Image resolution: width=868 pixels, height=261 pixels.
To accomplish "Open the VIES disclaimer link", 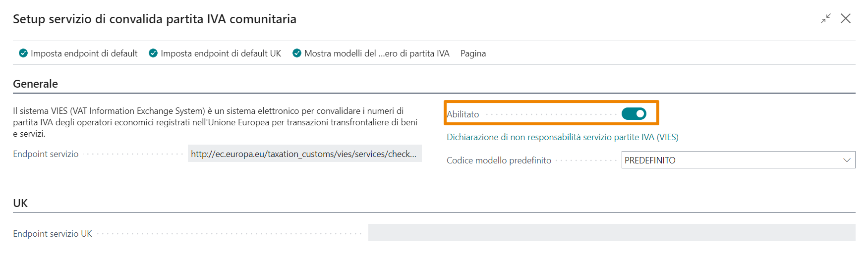I will point(562,137).
